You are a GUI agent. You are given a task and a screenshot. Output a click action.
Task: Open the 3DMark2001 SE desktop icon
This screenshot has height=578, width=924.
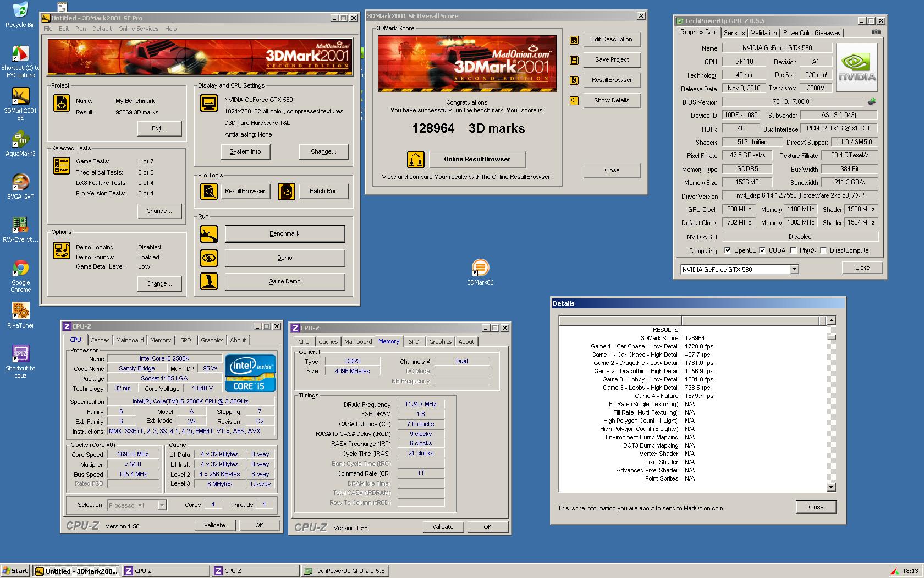pyautogui.click(x=20, y=96)
